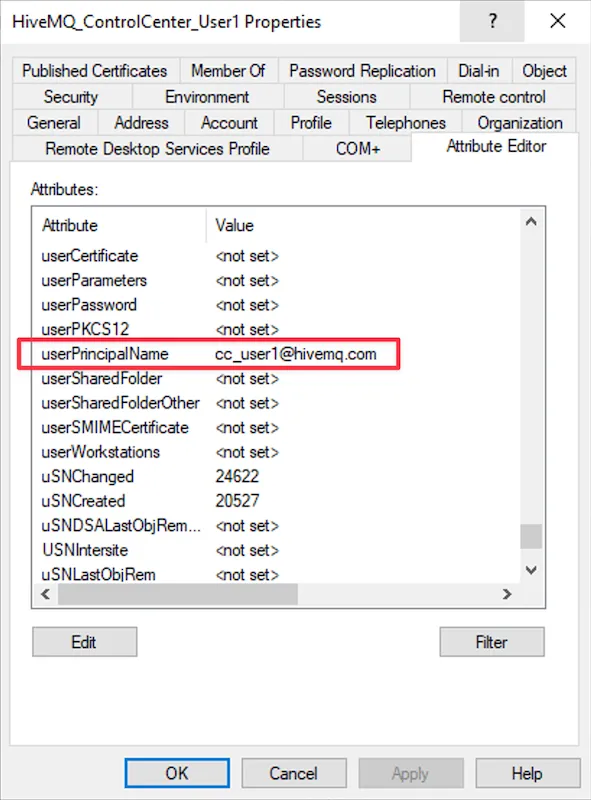Viewport: 591px width, 800px height.
Task: Select the userWorkstations attribute row
Action: [276, 452]
